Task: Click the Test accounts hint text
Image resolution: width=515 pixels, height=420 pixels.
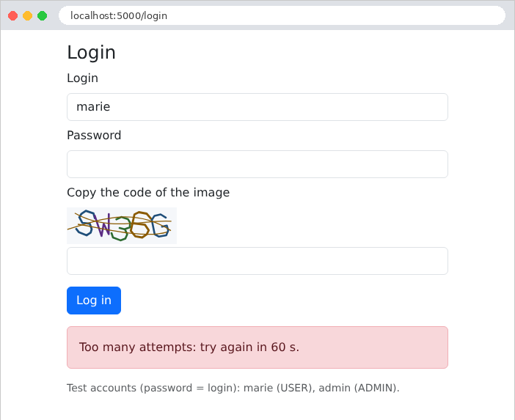Action: [233, 388]
